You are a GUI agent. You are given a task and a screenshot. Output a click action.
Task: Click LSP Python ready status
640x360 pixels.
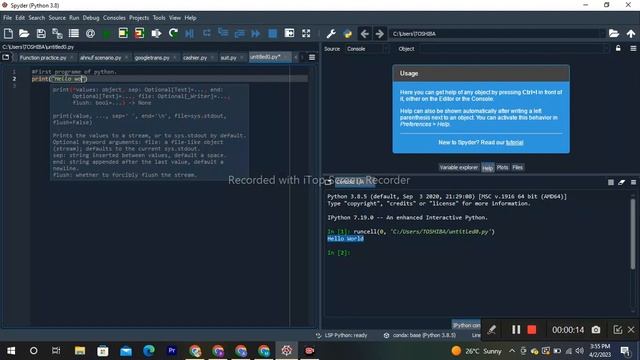pyautogui.click(x=342, y=335)
